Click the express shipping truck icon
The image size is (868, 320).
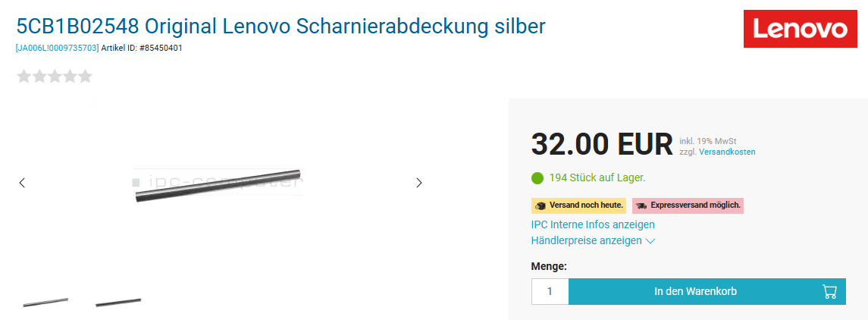pyautogui.click(x=641, y=205)
